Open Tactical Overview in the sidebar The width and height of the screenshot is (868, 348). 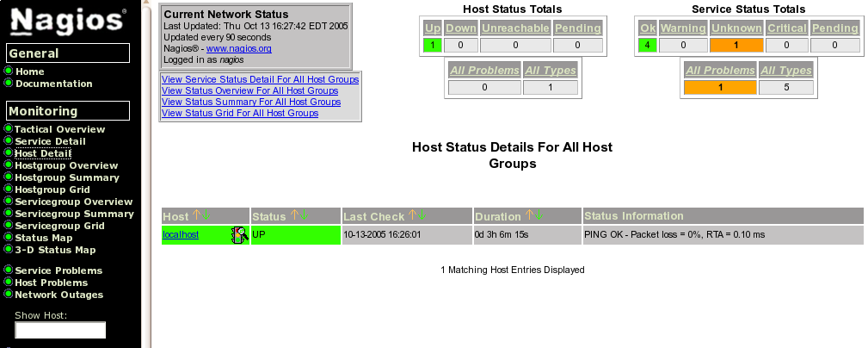click(59, 129)
